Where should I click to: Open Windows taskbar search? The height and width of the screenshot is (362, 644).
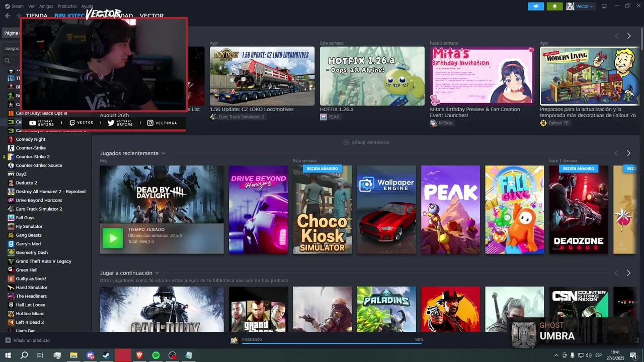(x=24, y=355)
